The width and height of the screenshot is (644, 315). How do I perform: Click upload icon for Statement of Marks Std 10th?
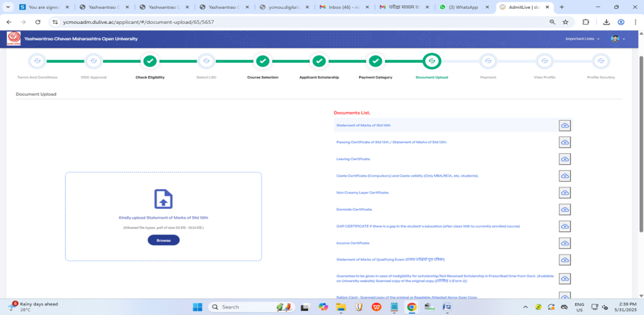(565, 126)
